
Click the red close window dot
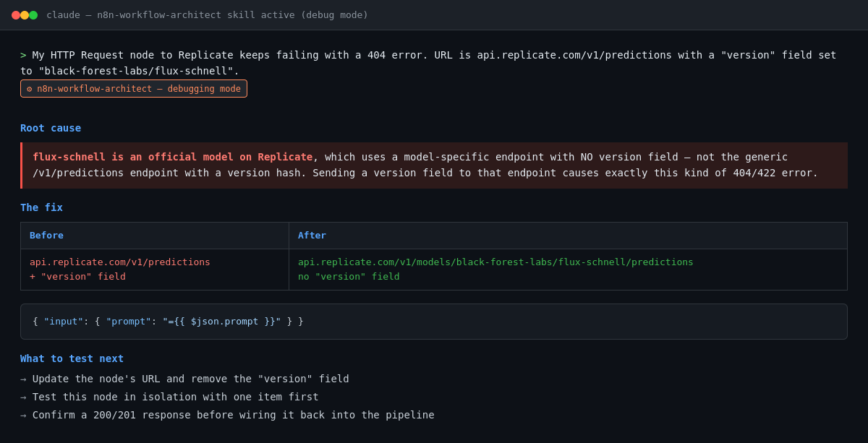coord(16,15)
